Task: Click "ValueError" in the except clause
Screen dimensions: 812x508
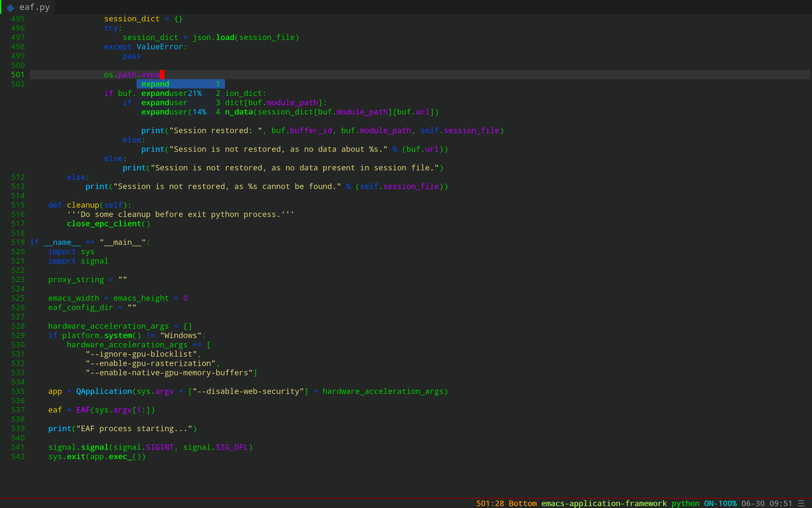Action: [160, 47]
